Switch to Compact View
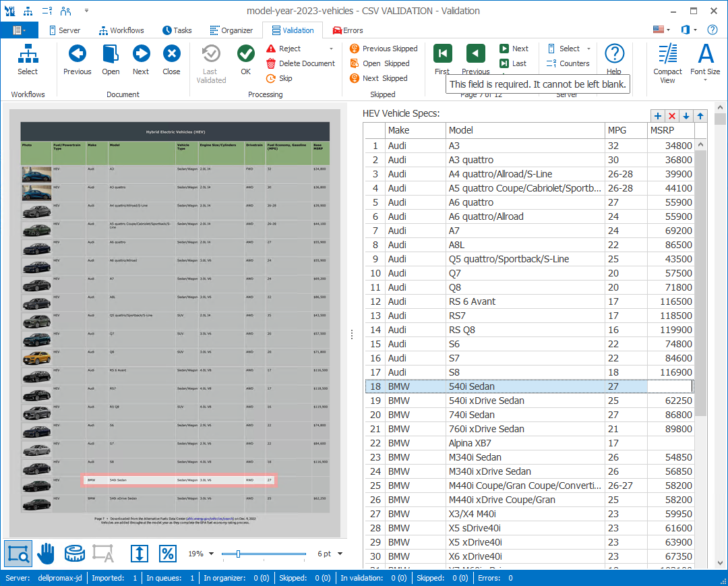The image size is (728, 586). coord(667,63)
